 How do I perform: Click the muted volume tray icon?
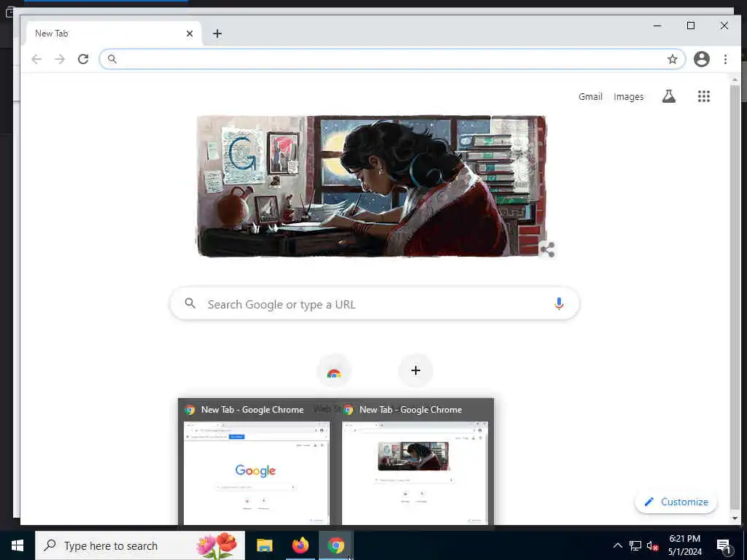tap(652, 545)
